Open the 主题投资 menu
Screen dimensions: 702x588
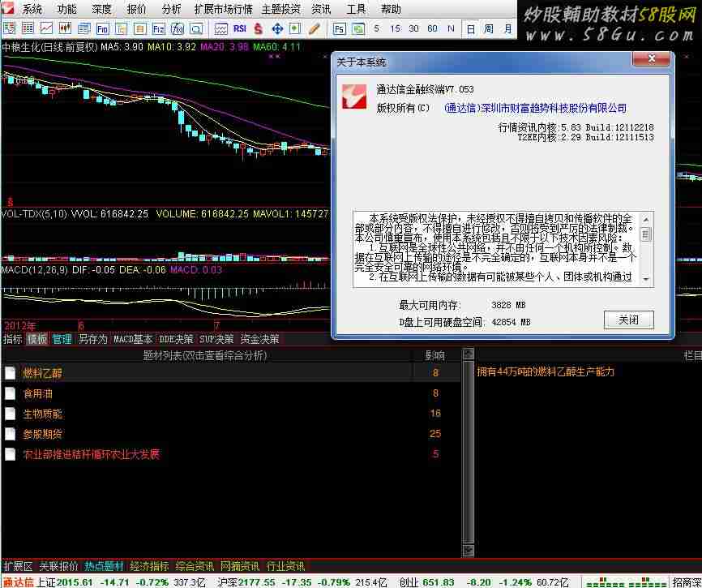pos(281,9)
